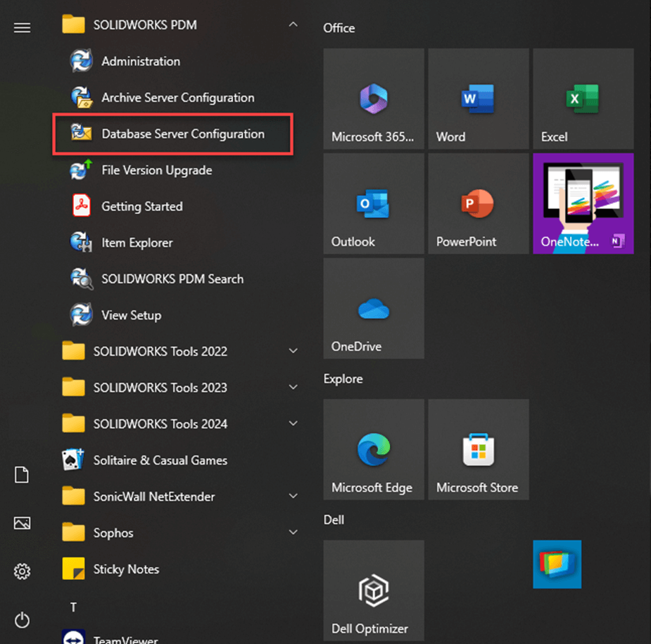651x644 pixels.
Task: Expand the Start menu hamburger
Action: click(x=22, y=27)
